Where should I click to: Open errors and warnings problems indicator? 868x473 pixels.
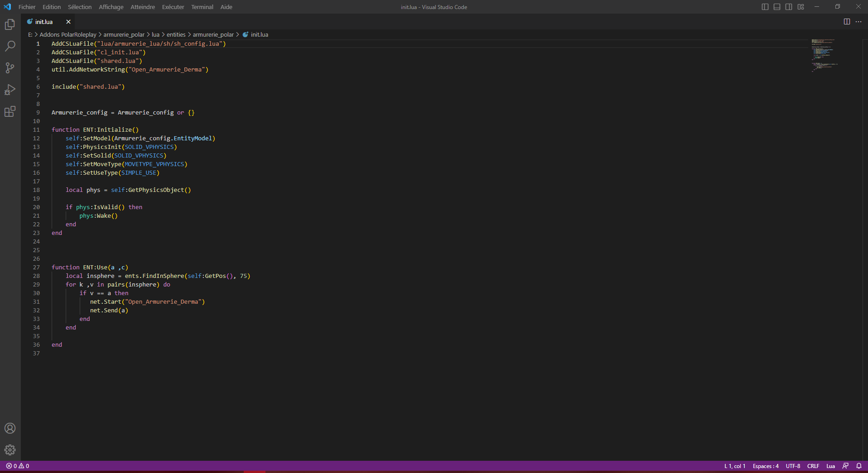(18, 466)
